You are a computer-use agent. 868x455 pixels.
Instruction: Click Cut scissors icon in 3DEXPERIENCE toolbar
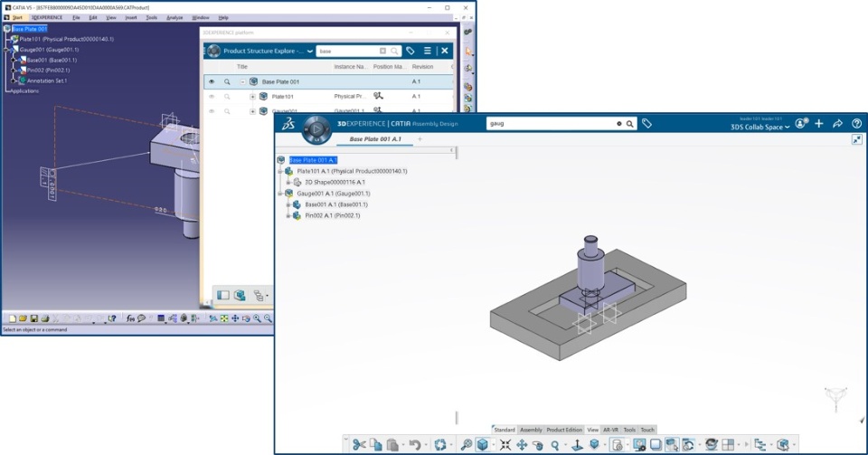(359, 444)
